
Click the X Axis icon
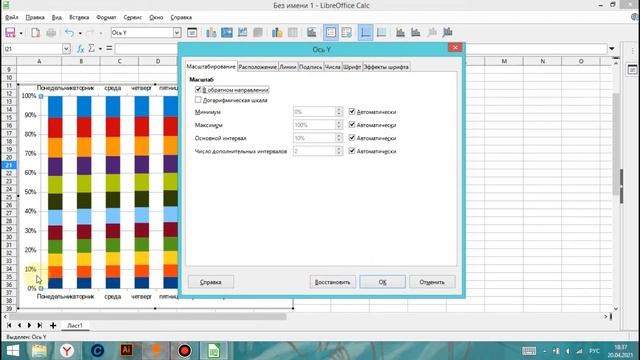pyautogui.click(x=400, y=33)
